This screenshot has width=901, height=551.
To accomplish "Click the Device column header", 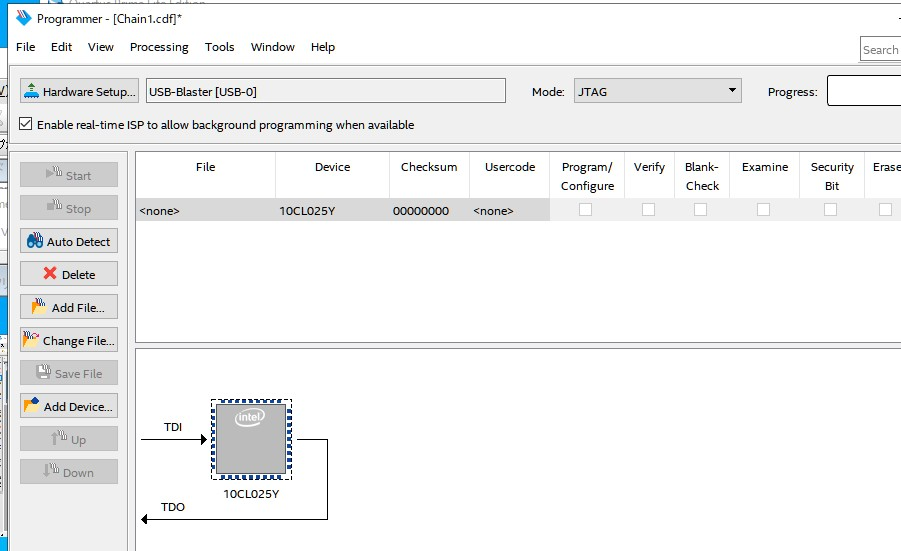I will pyautogui.click(x=332, y=175).
